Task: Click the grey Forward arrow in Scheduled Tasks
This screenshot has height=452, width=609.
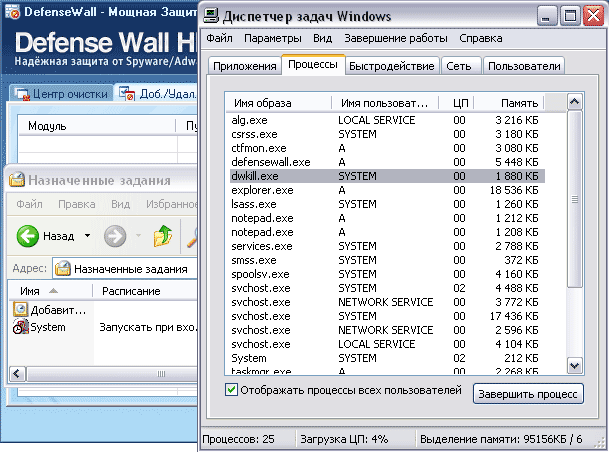Action: 115,236
